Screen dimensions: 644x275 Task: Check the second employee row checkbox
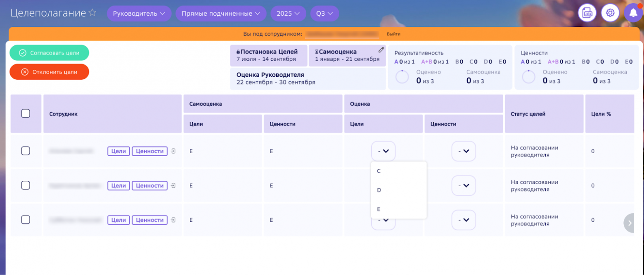(x=26, y=185)
